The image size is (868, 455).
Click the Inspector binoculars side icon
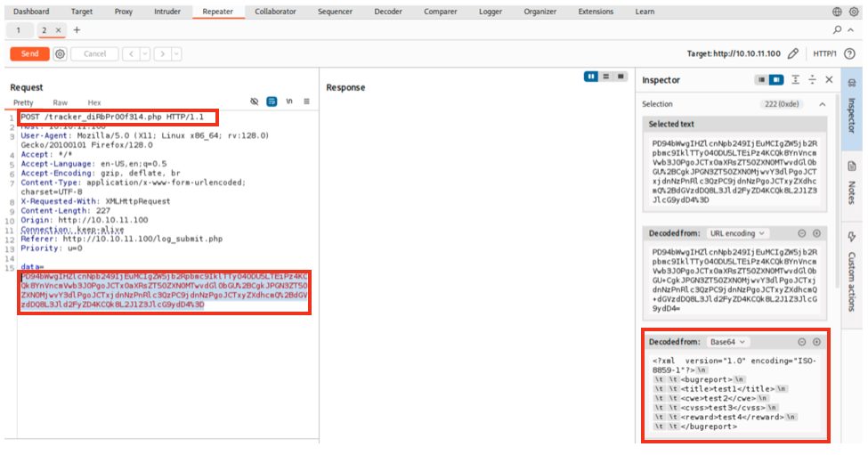click(x=851, y=83)
